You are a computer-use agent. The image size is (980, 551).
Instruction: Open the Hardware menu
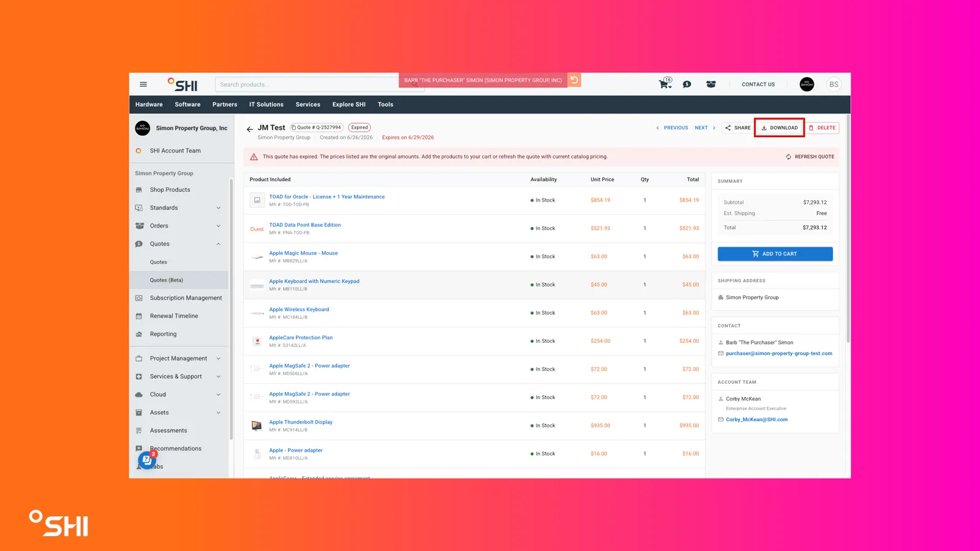[149, 105]
